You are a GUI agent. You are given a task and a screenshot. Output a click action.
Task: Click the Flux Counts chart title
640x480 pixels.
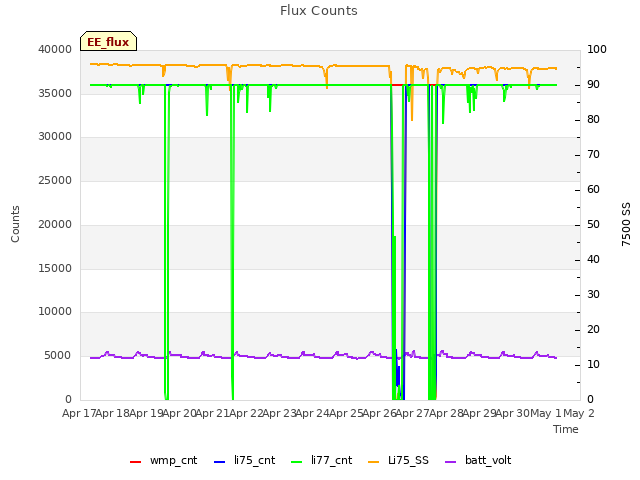coord(319,11)
